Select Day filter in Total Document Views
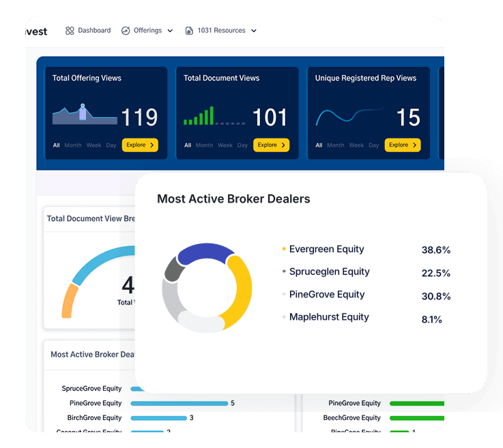Viewport: 503px width, 448px height. pos(242,145)
